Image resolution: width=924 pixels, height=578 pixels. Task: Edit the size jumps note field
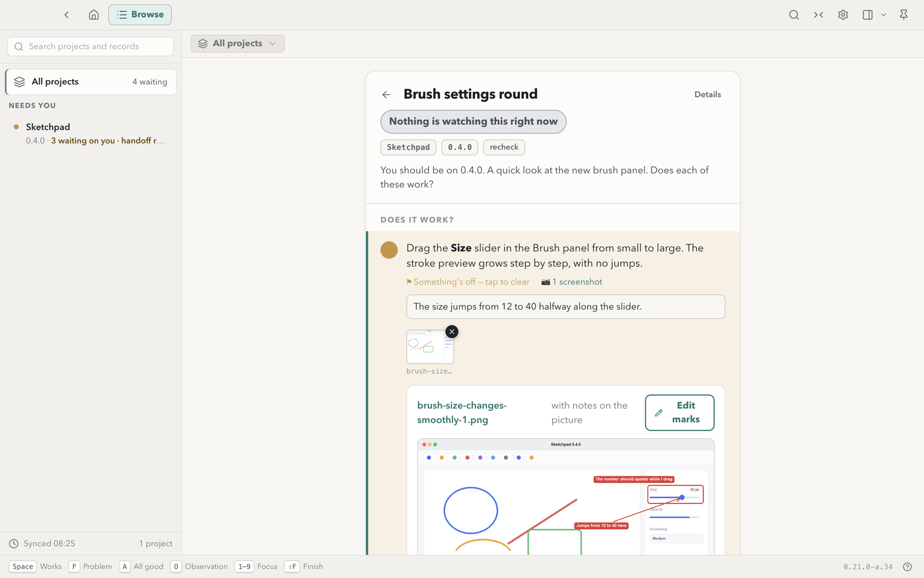tap(566, 307)
